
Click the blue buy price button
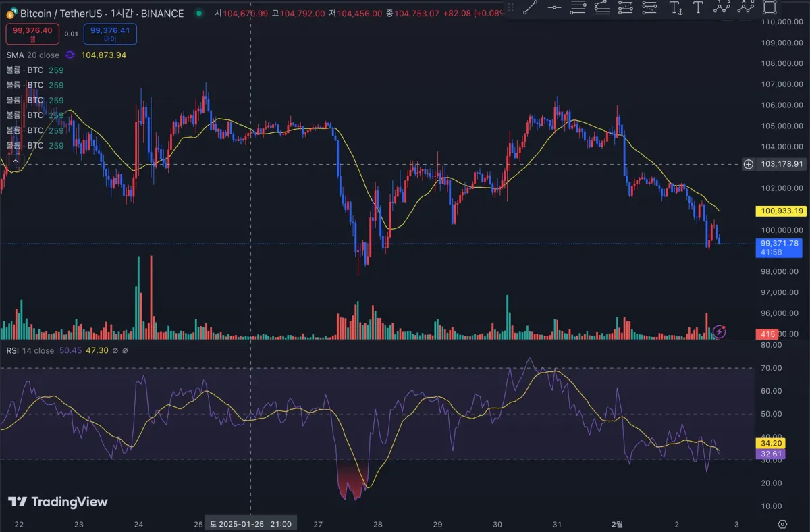110,34
